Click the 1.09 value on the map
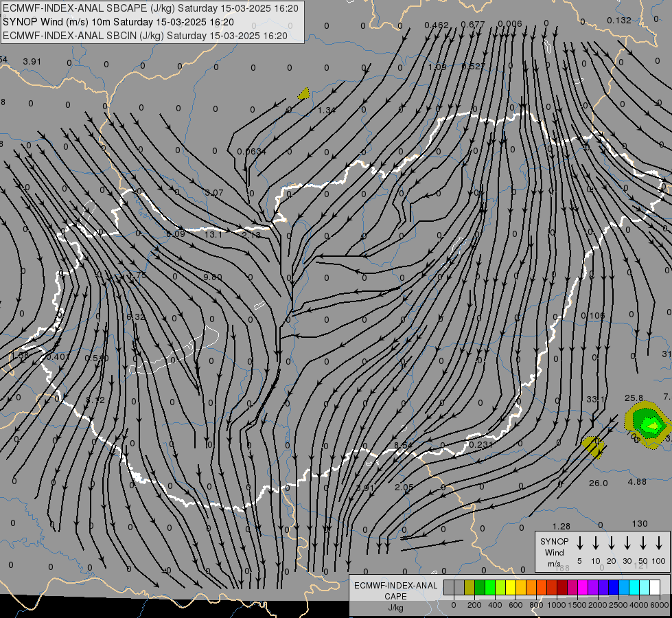 coord(437,67)
